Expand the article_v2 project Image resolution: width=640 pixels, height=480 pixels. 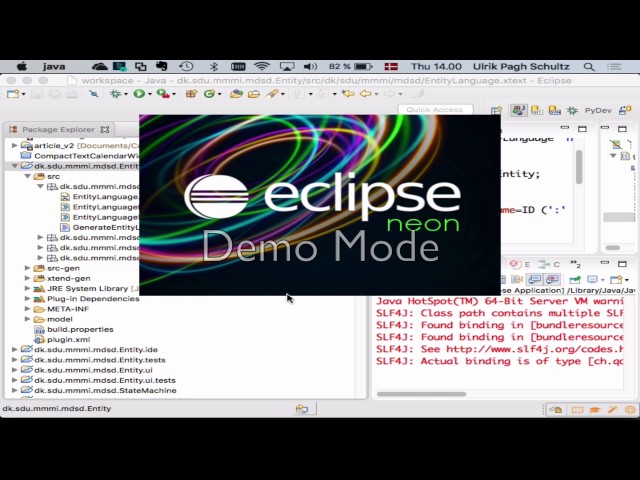tap(15, 145)
